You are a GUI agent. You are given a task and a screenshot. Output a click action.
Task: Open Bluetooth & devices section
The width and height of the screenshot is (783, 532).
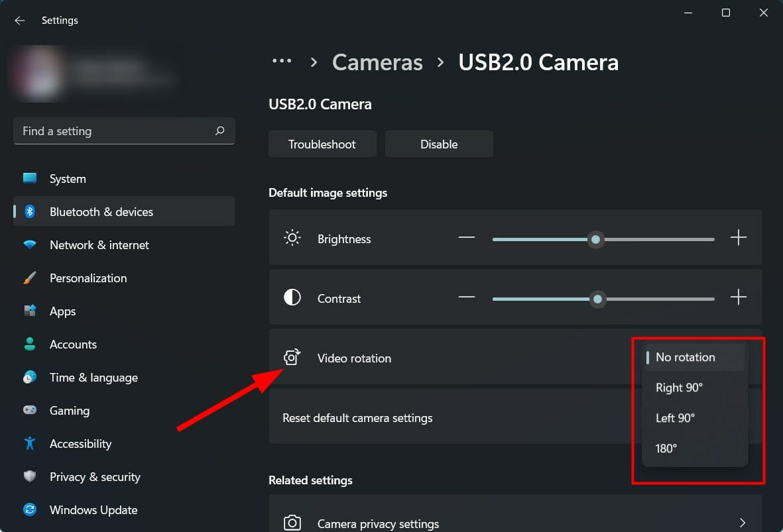coord(101,212)
